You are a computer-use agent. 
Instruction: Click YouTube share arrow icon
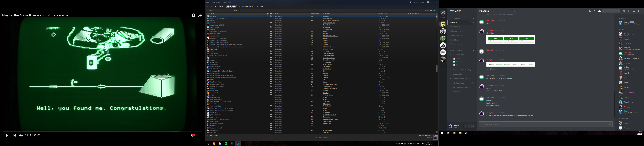[200, 15]
